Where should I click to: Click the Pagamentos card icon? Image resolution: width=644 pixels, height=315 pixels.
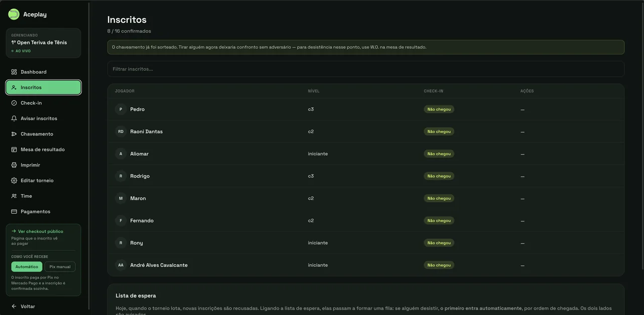click(x=14, y=211)
